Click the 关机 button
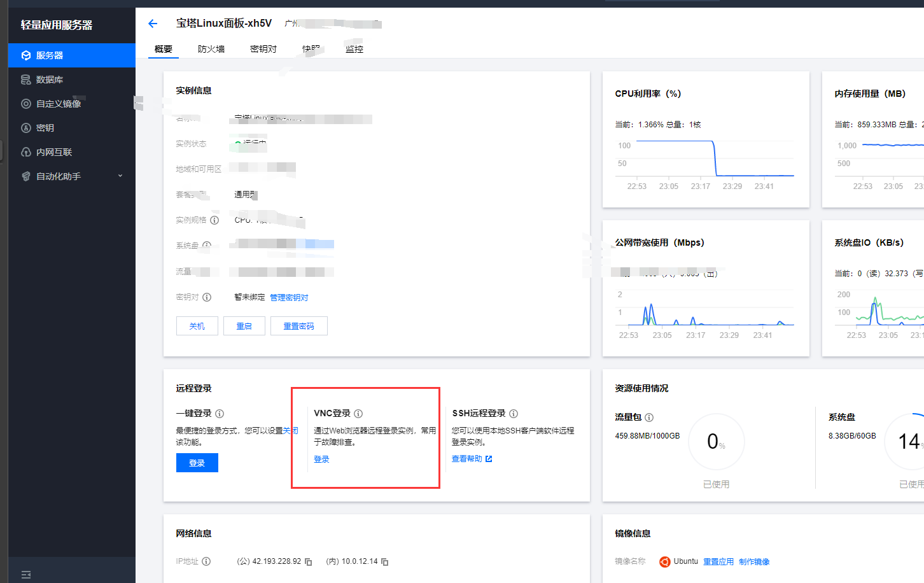This screenshot has width=924, height=583. pyautogui.click(x=197, y=326)
